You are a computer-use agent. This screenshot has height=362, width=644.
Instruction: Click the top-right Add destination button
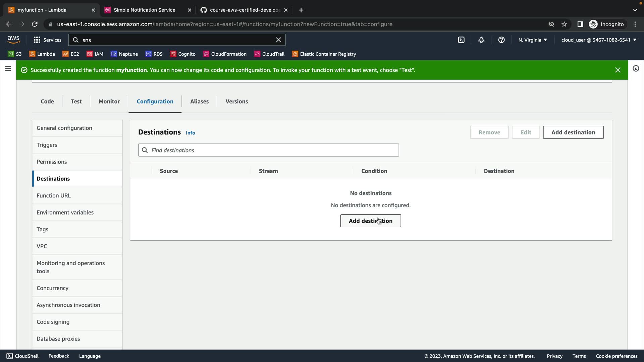click(x=573, y=132)
